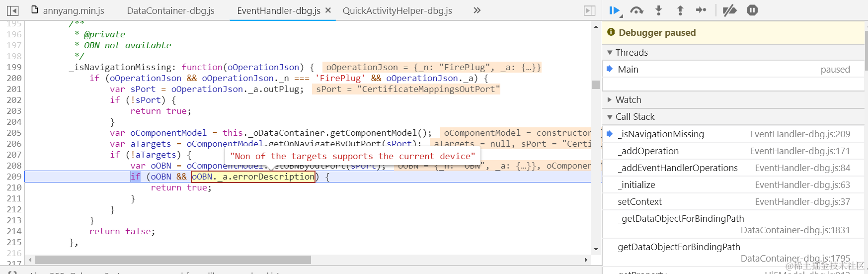This screenshot has height=274, width=868.
Task: Select _isNavigationMissing call stack frame
Action: click(733, 134)
